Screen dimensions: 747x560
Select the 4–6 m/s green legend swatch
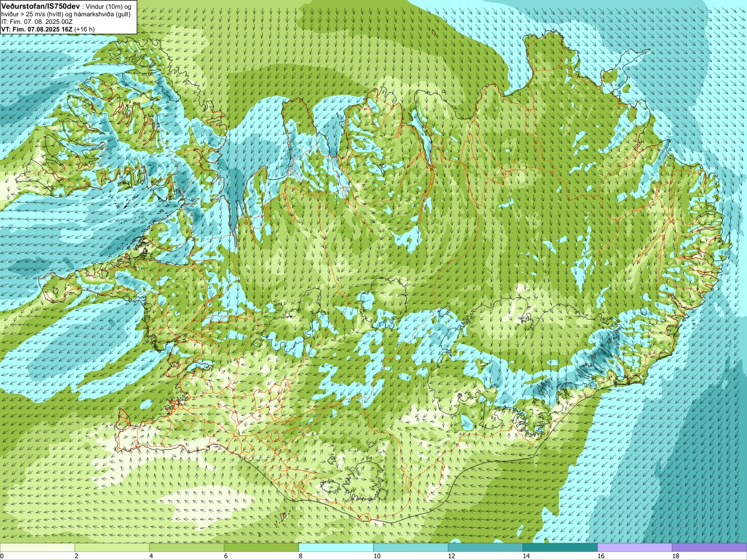click(x=187, y=548)
